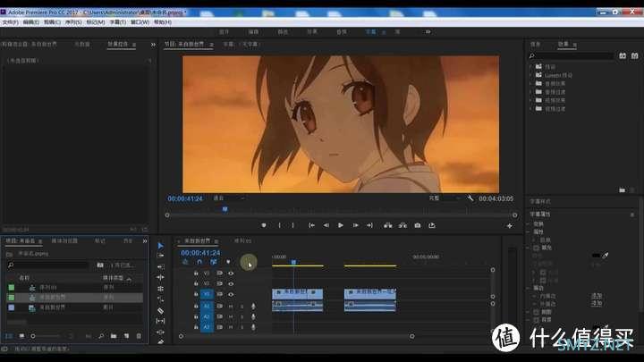Switch to the Info panel tab

(535, 44)
